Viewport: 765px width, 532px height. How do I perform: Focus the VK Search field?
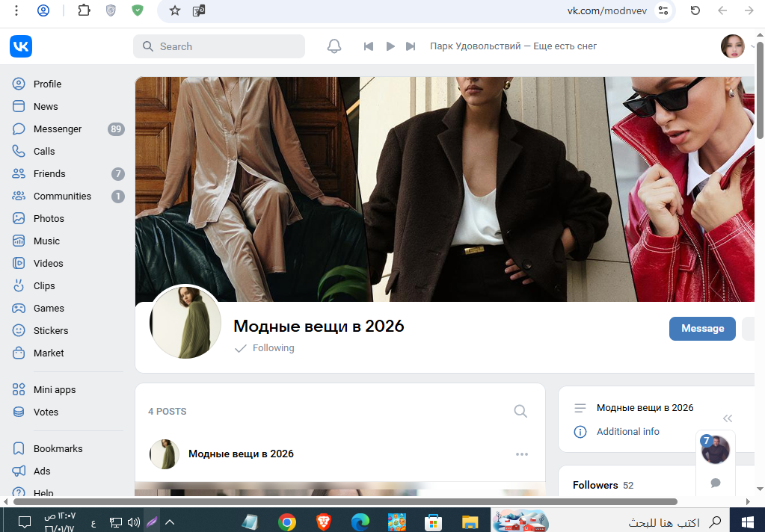tap(219, 46)
